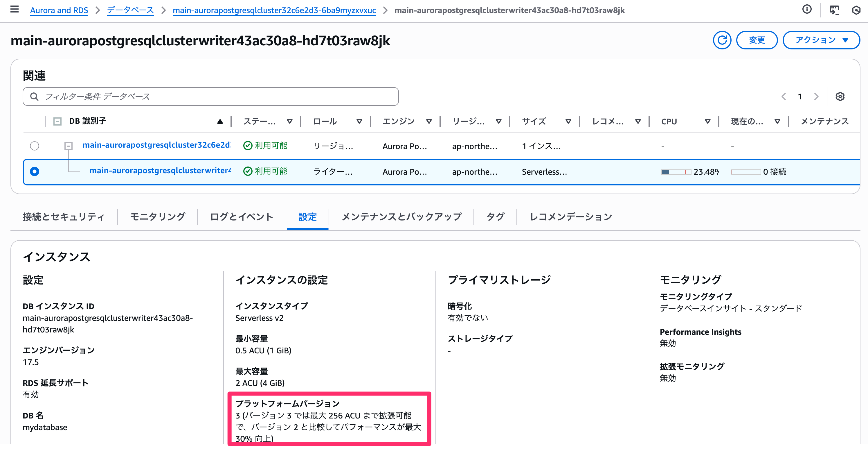This screenshot has width=868, height=458.
Task: Open the hamburger navigation menu
Action: coord(15,9)
